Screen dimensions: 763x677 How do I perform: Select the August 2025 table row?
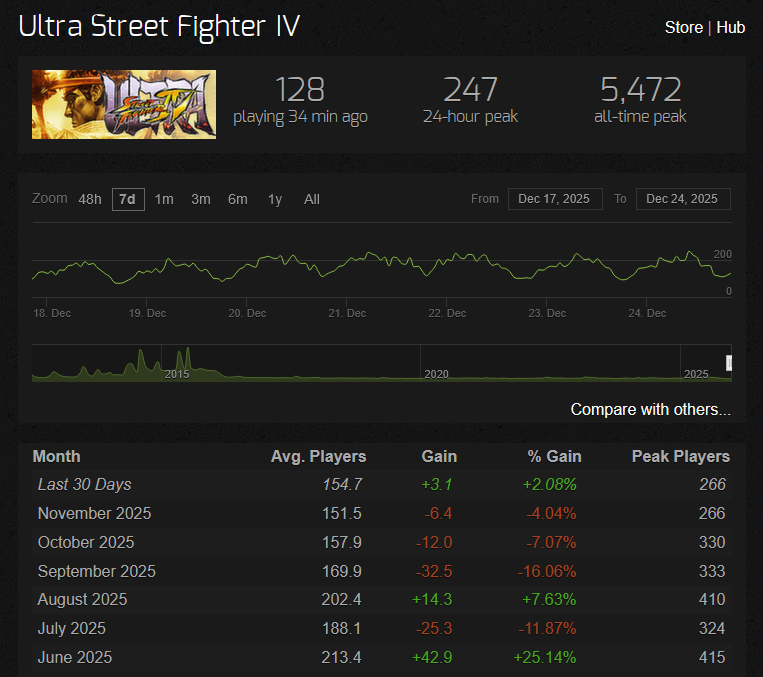380,600
